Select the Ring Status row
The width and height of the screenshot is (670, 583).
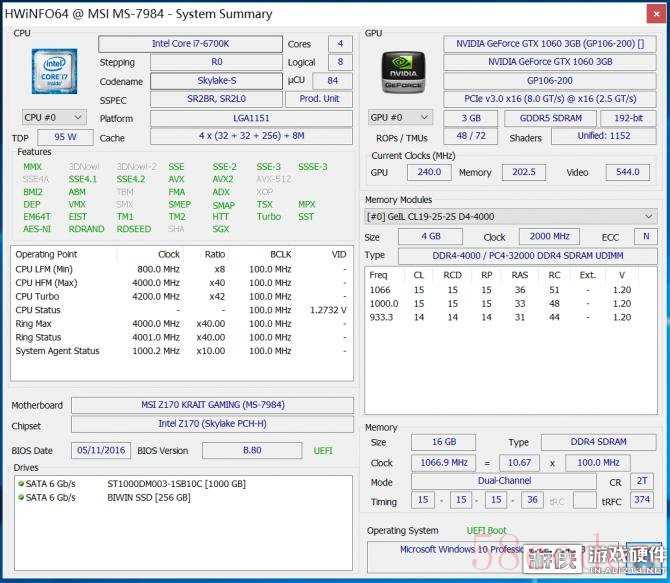(182, 338)
